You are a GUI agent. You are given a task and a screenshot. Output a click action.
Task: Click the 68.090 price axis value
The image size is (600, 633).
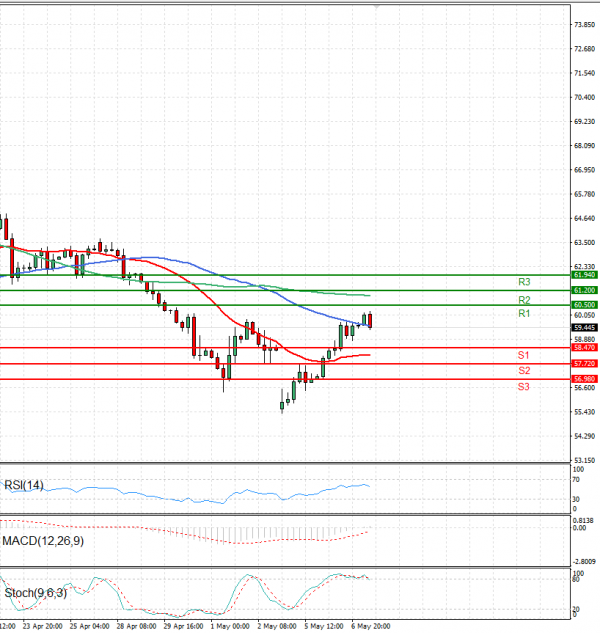[x=584, y=146]
